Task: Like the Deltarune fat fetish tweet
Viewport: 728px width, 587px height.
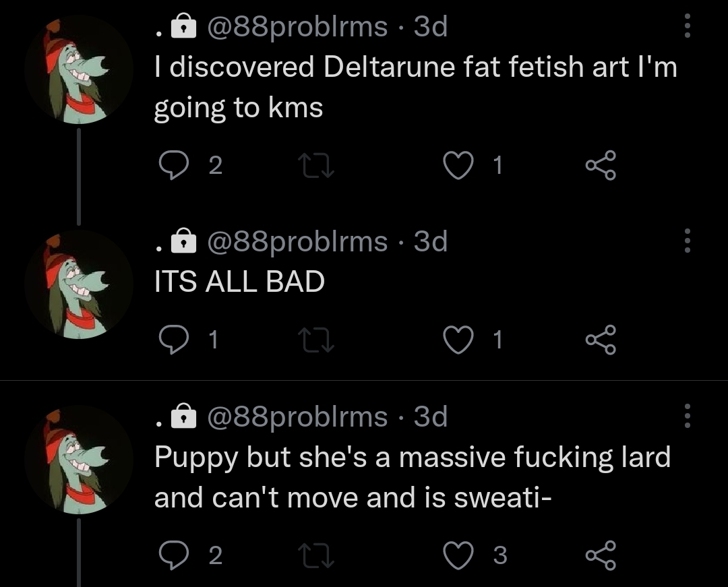Action: pos(458,165)
